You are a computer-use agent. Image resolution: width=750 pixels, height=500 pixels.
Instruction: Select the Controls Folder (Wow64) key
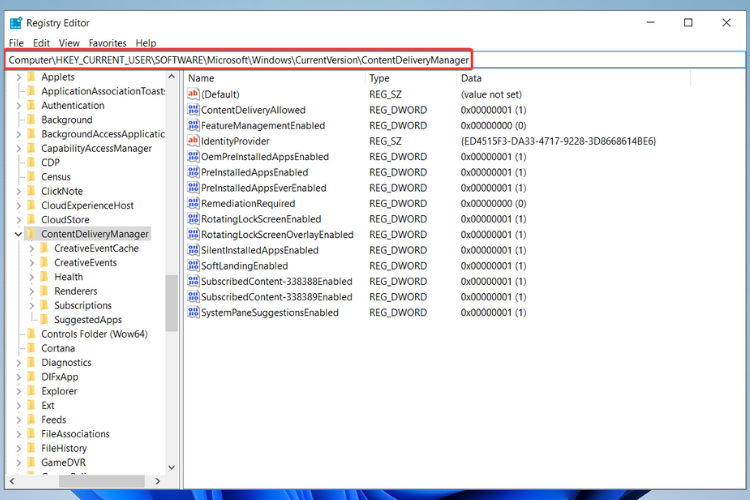click(x=94, y=334)
